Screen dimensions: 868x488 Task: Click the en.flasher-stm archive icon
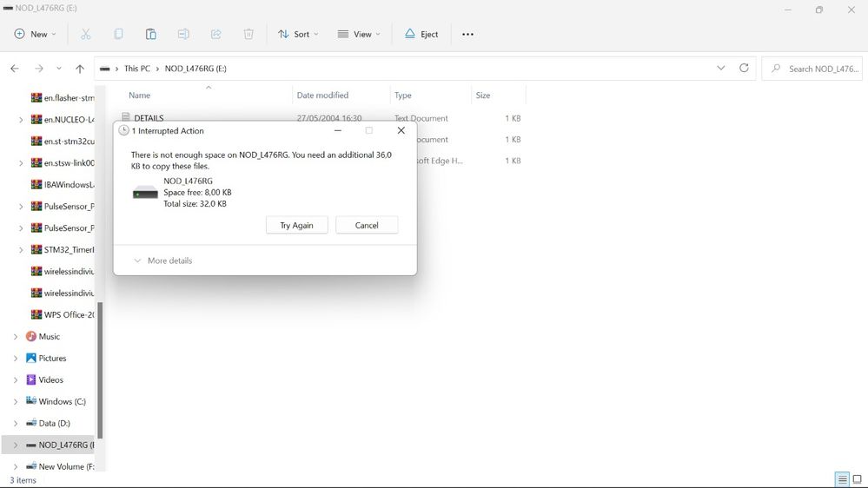[36, 98]
